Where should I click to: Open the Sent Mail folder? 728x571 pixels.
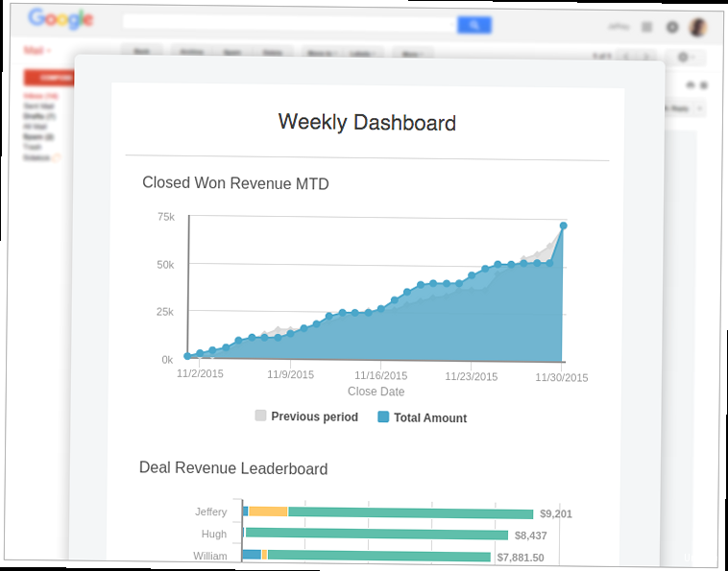(38, 107)
